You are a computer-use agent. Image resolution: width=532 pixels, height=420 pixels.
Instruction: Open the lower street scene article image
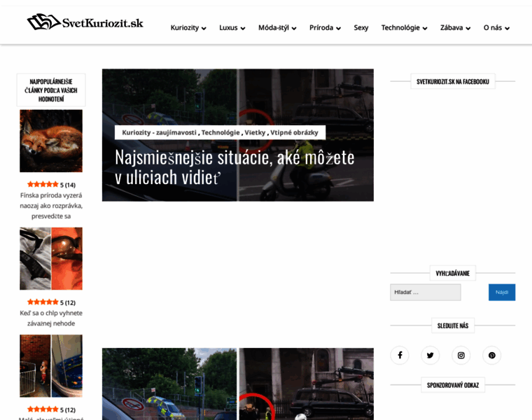tap(238, 384)
